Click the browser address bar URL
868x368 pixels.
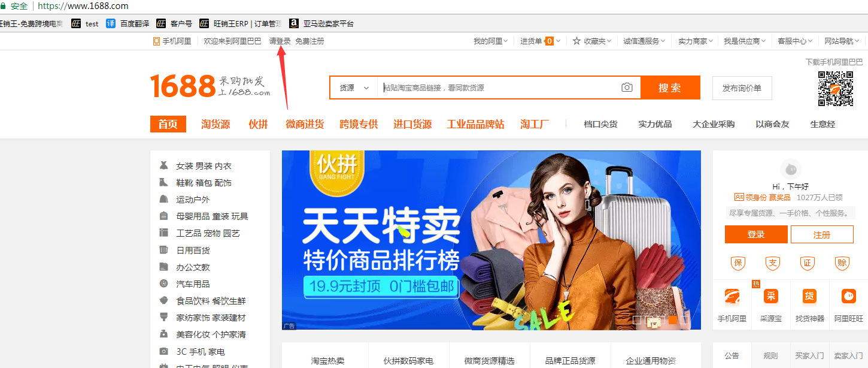83,6
